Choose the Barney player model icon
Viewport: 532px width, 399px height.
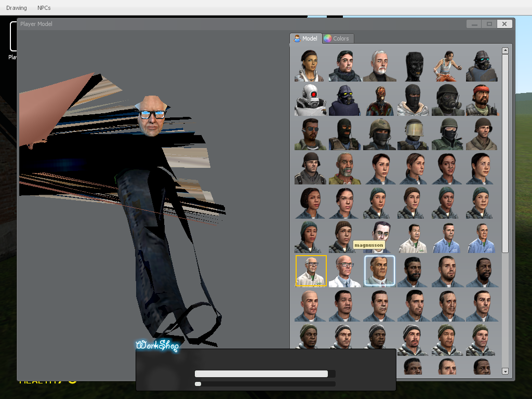[x=345, y=66]
